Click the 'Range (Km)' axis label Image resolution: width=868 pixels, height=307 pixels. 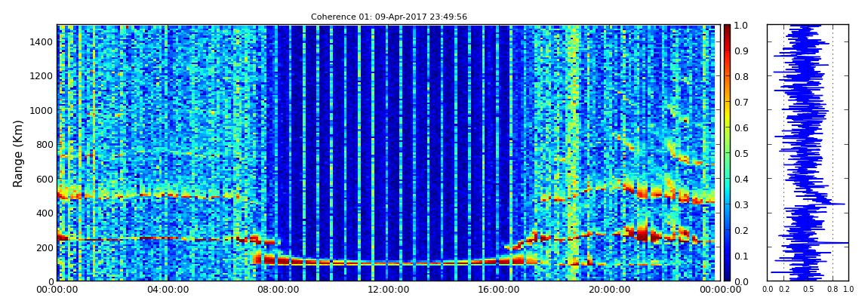(17, 153)
